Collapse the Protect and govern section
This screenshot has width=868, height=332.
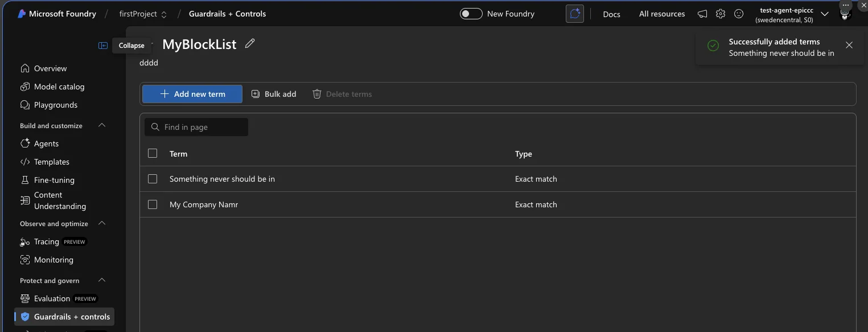coord(102,280)
